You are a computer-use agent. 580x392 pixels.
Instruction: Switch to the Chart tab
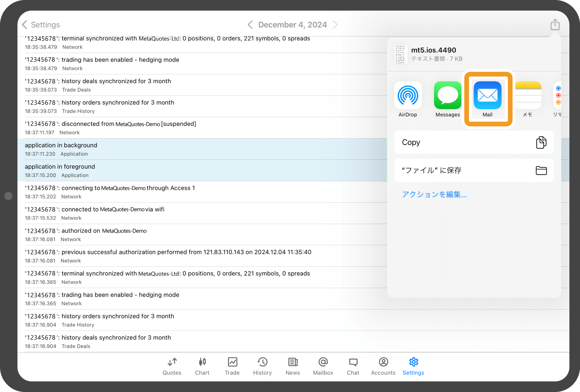[202, 366]
